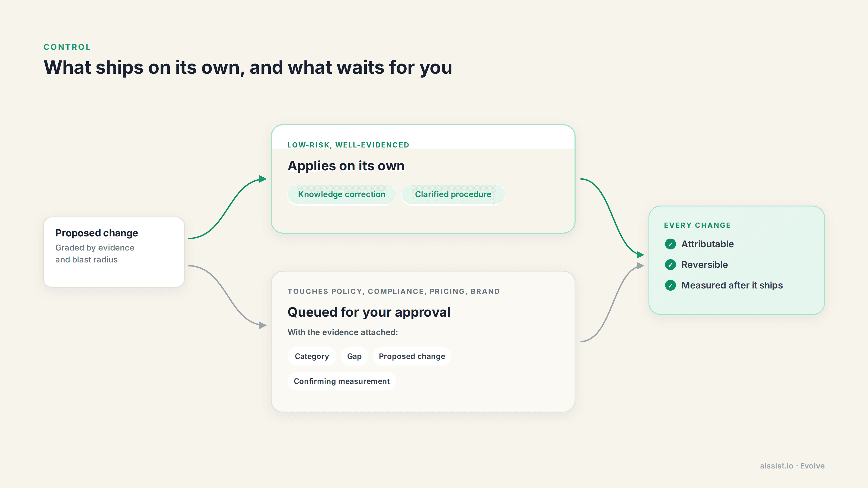Screen dimensions: 868x488
Task: Click the Proposed change card title
Action: click(x=97, y=233)
